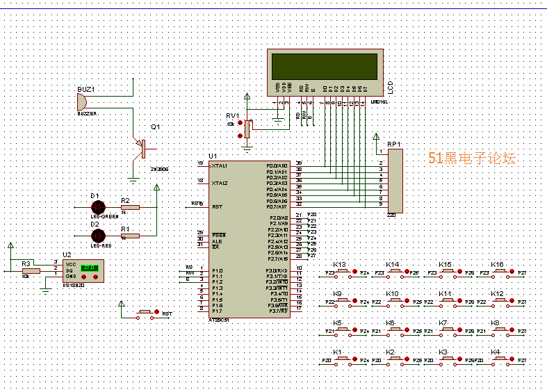Viewport: 547px width, 392px height.
Task: Select the ground symbol below DS18B20 GND
Action: pyautogui.click(x=46, y=291)
